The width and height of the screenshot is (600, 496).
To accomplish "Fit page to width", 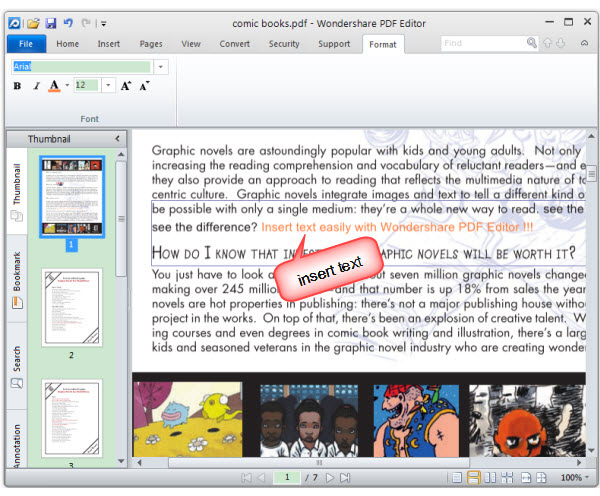I will coord(526,478).
